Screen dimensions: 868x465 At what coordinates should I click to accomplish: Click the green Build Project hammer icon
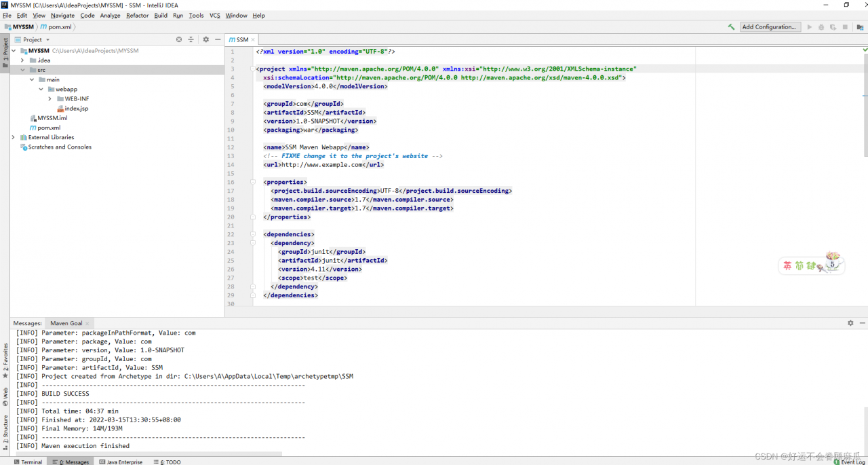(x=731, y=27)
